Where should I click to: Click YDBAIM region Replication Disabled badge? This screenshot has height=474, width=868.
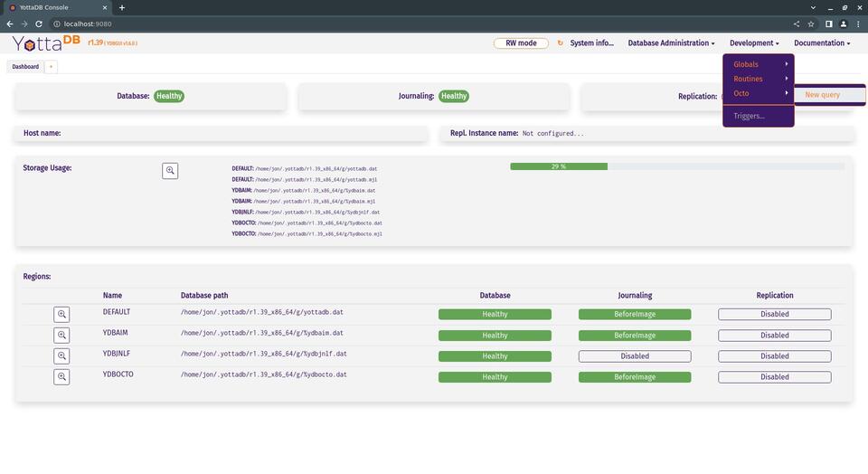click(x=775, y=335)
